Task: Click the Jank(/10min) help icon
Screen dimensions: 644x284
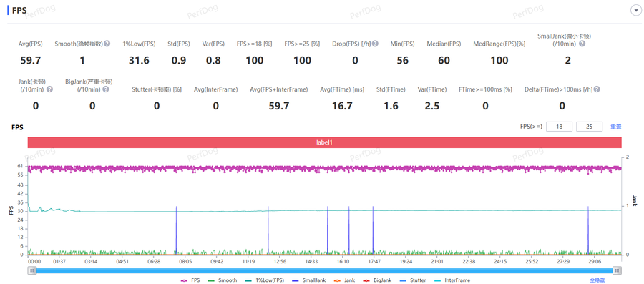Action: (49, 89)
